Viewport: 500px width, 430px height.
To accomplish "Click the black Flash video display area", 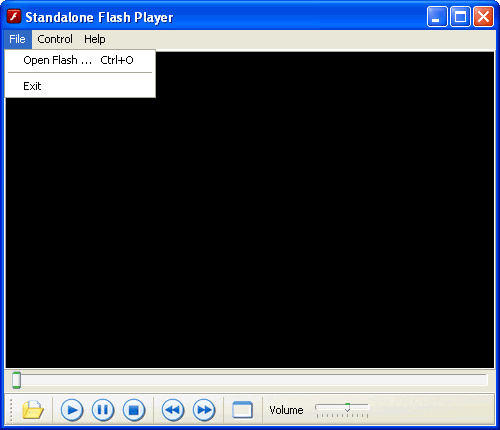I will click(x=250, y=210).
